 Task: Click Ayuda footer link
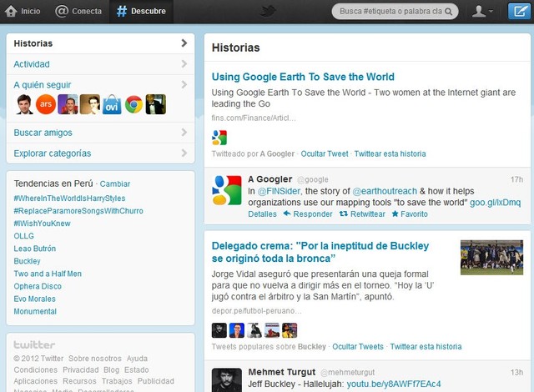pyautogui.click(x=137, y=359)
